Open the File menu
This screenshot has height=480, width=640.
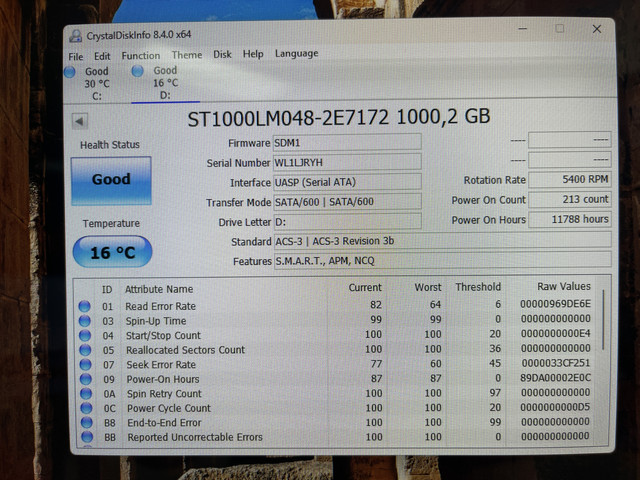pyautogui.click(x=76, y=56)
